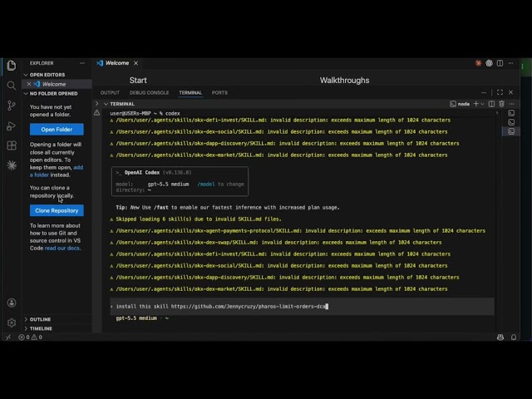The height and width of the screenshot is (399, 532).
Task: Click the Open Folder button
Action: tap(57, 130)
